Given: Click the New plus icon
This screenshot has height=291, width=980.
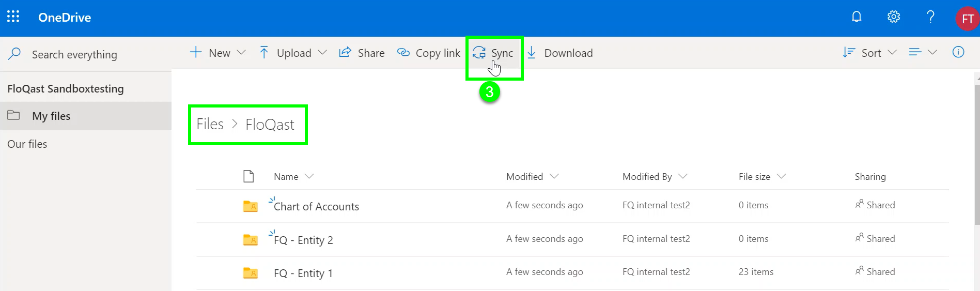Looking at the screenshot, I should point(196,52).
